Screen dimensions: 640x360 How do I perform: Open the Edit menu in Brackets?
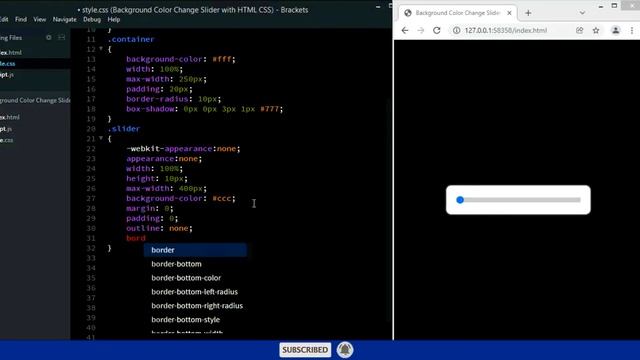point(4,19)
